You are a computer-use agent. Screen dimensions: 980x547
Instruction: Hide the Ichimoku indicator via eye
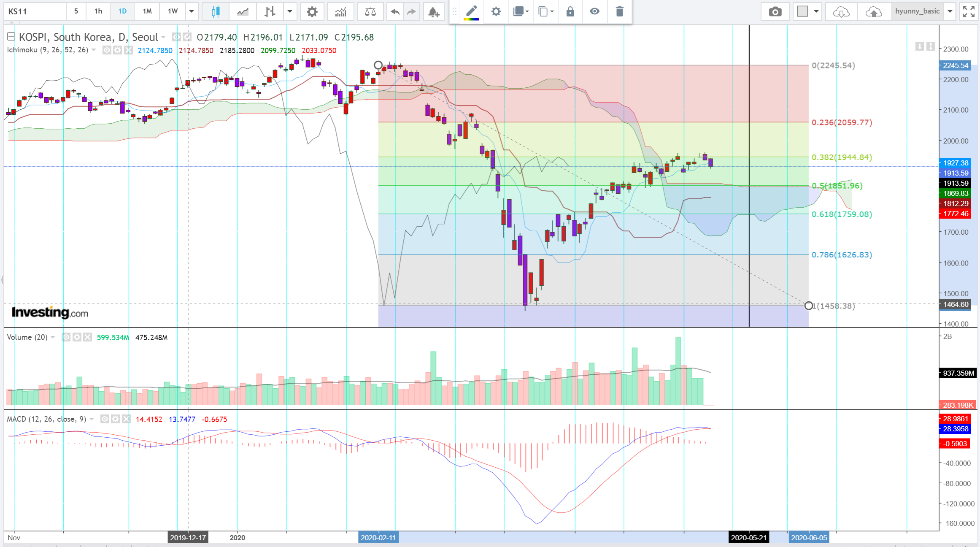click(x=107, y=50)
